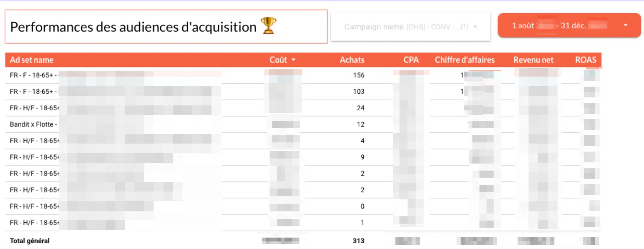Click Achats value 24 cell
Viewport: 644px width, 249px height.
[360, 108]
